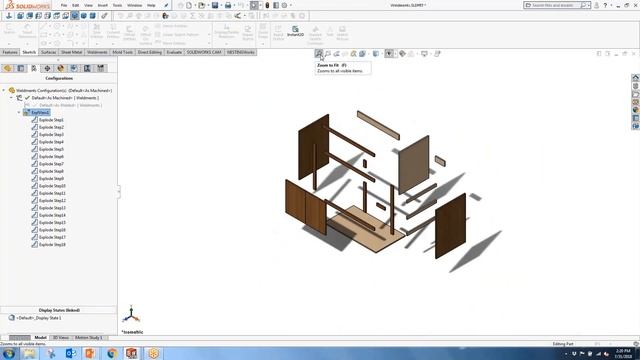Open the Display Style cube icon
The image size is (640, 360).
pyautogui.click(x=376, y=53)
